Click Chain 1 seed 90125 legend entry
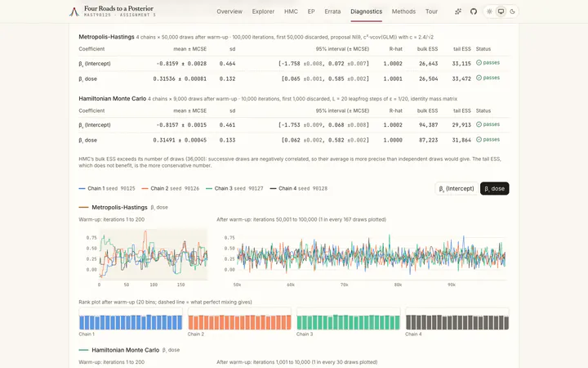588x368 pixels. (107, 189)
